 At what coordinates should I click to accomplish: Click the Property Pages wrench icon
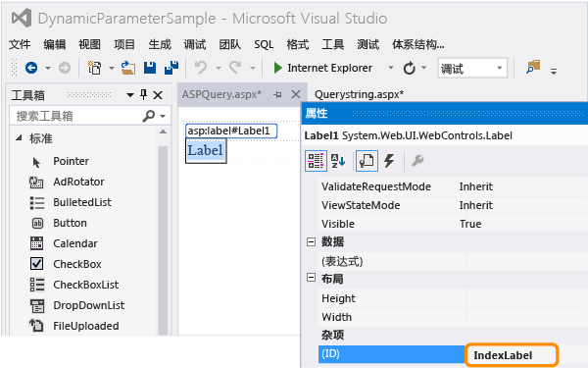417,161
